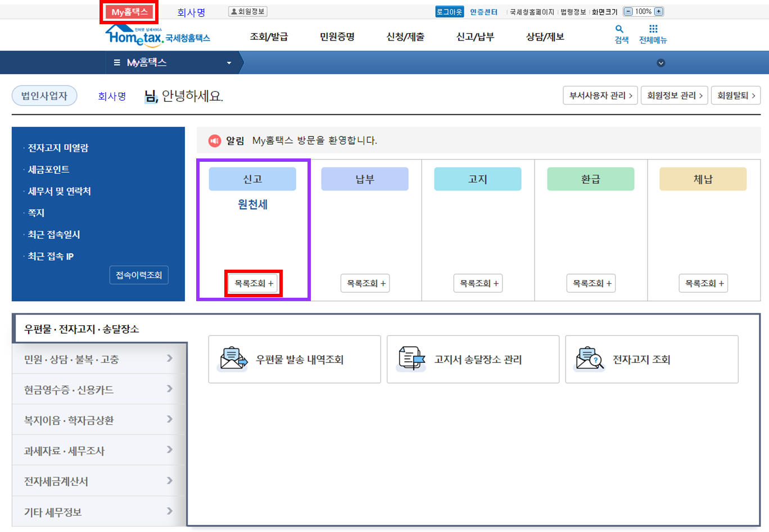
Task: Expand 복지이음·학자금상환 menu
Action: (99, 420)
